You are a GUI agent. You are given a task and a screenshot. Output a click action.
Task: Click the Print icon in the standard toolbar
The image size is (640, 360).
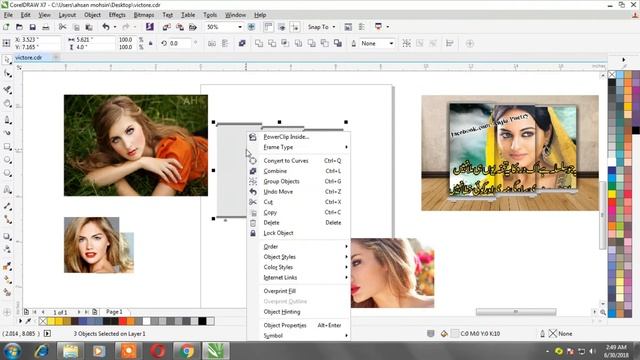pos(46,27)
